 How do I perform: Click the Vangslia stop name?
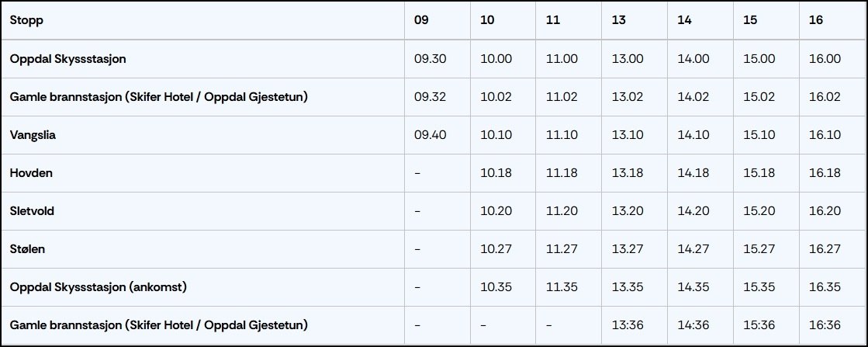(33, 135)
